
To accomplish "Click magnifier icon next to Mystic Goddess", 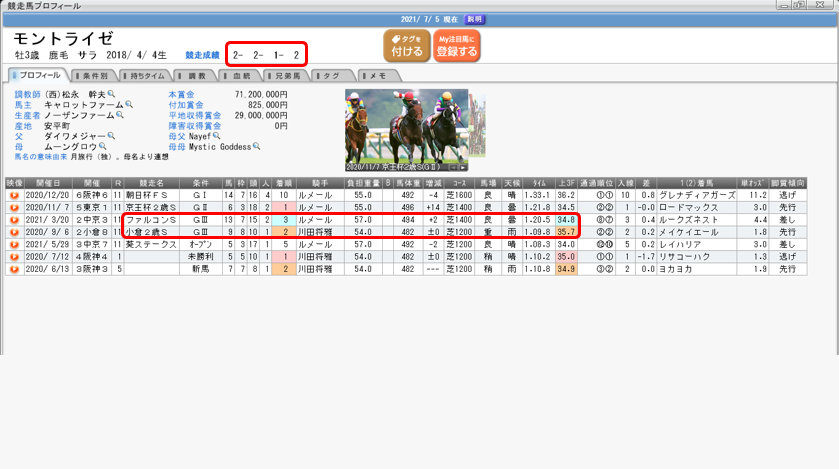I will pyautogui.click(x=256, y=146).
